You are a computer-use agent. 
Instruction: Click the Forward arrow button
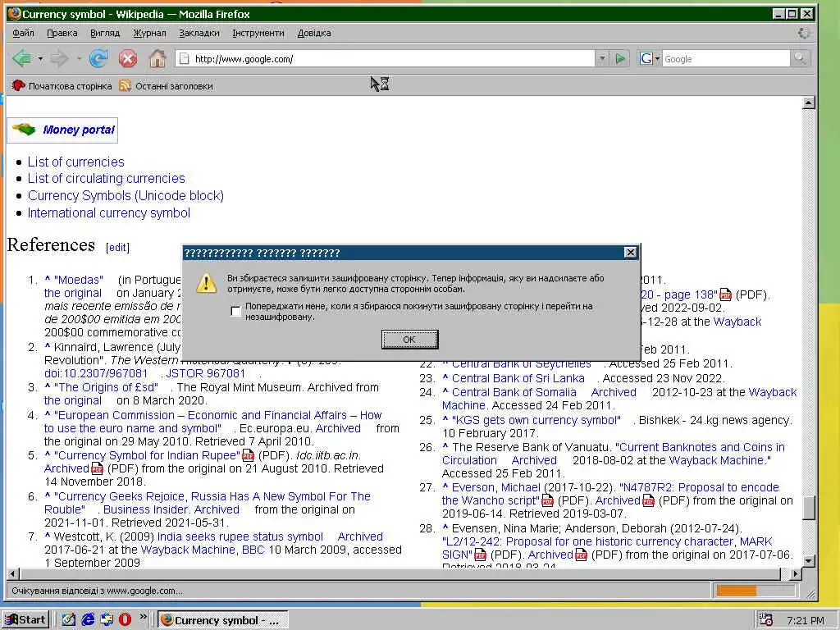point(59,58)
